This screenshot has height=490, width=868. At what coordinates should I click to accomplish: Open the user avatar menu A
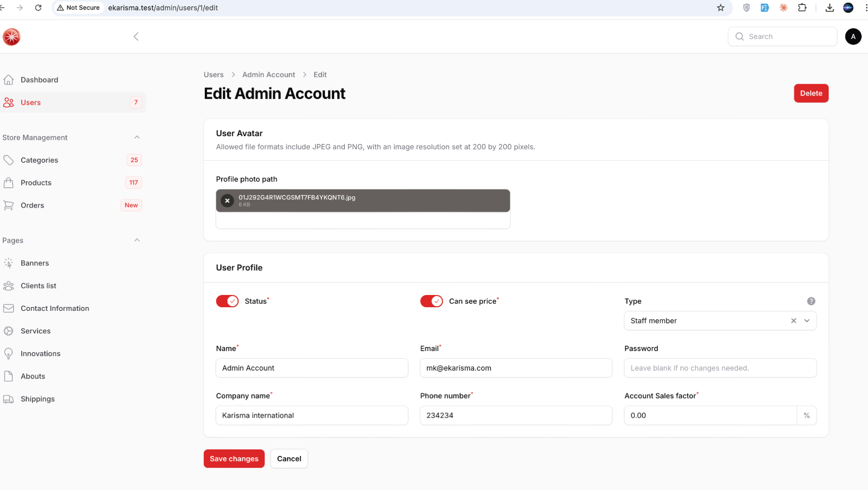(853, 37)
